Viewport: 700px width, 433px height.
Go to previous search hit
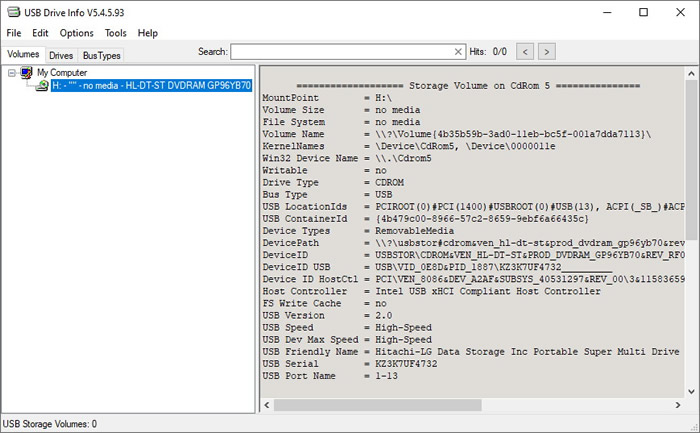coord(525,51)
